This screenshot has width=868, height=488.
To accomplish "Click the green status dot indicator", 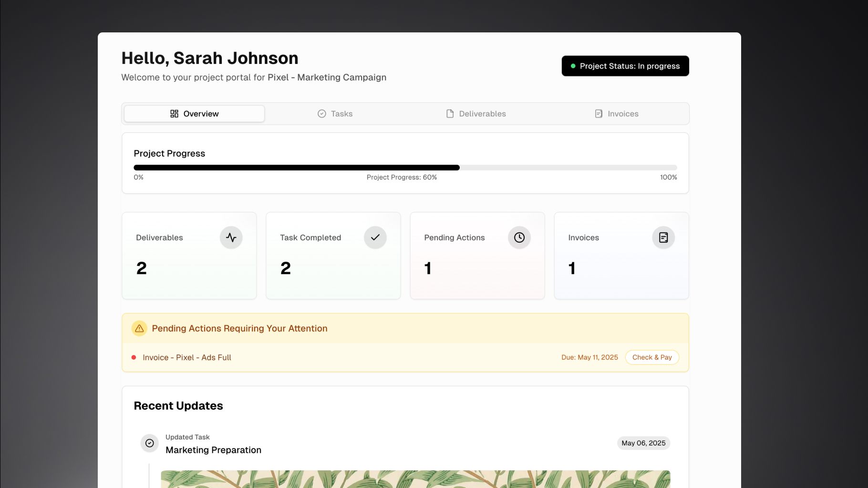I will [573, 66].
